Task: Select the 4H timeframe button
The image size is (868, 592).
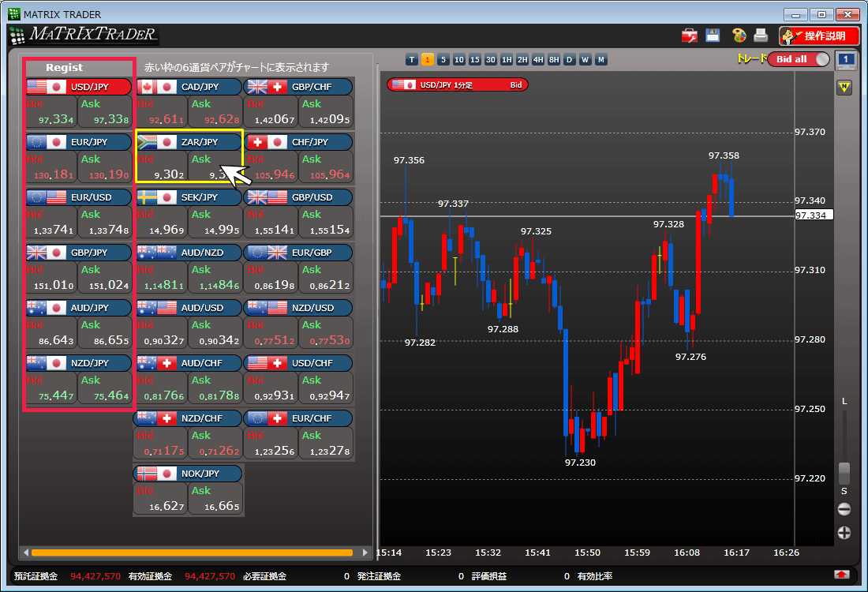Action: click(x=538, y=60)
